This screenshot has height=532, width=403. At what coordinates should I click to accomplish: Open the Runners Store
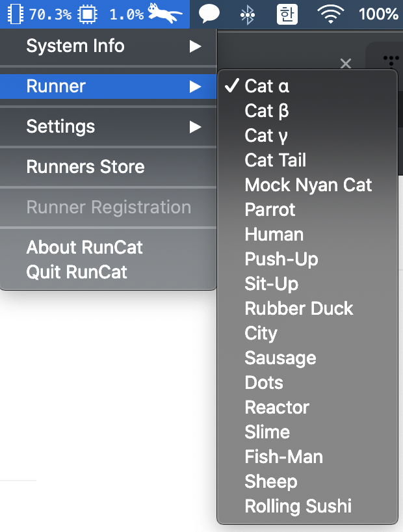tap(108, 167)
